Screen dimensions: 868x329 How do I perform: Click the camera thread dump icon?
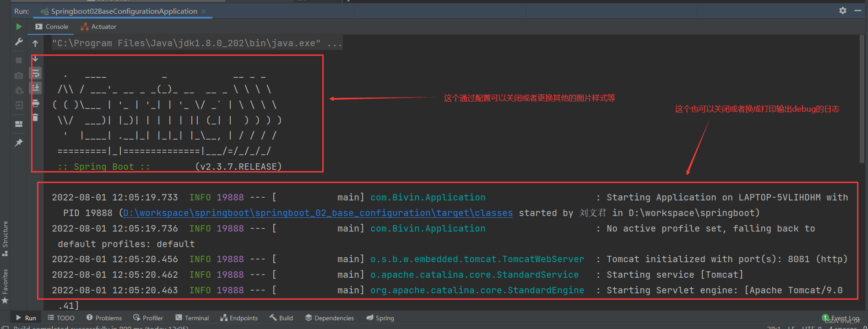pos(19,76)
